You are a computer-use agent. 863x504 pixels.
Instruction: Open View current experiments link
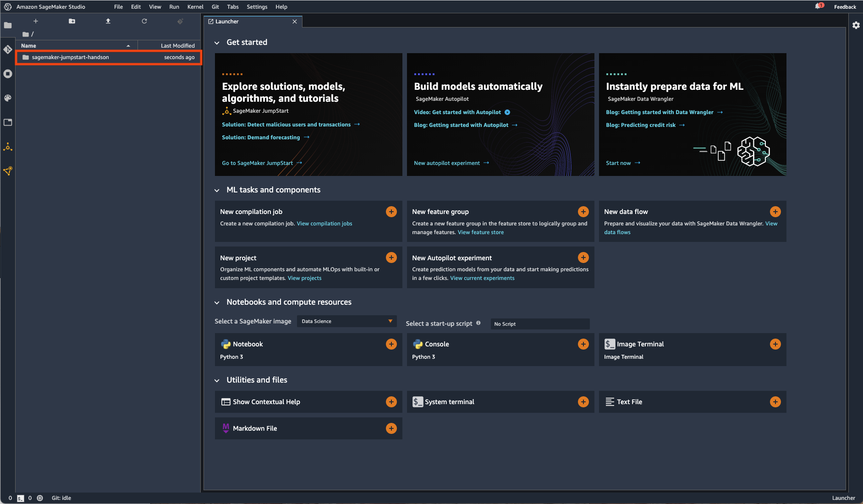coord(482,278)
